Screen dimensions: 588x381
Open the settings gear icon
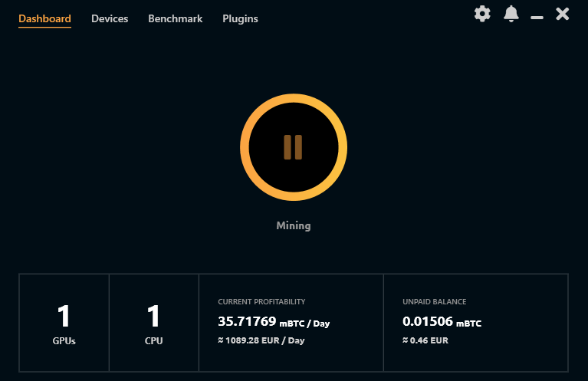pos(482,14)
